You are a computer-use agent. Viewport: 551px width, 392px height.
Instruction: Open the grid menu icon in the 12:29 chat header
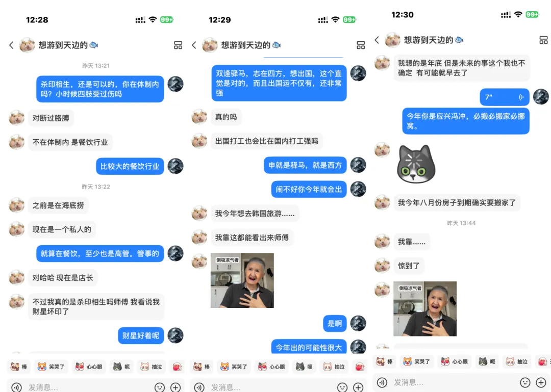coord(361,45)
